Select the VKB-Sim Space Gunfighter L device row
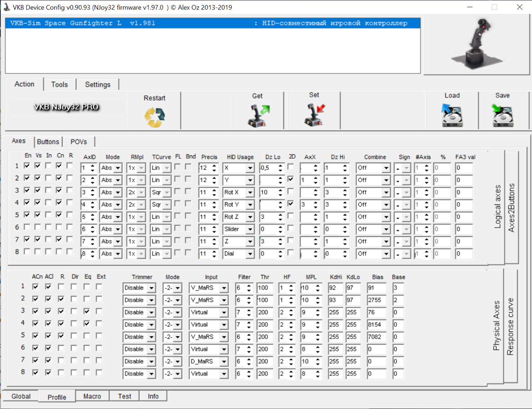 click(x=213, y=23)
